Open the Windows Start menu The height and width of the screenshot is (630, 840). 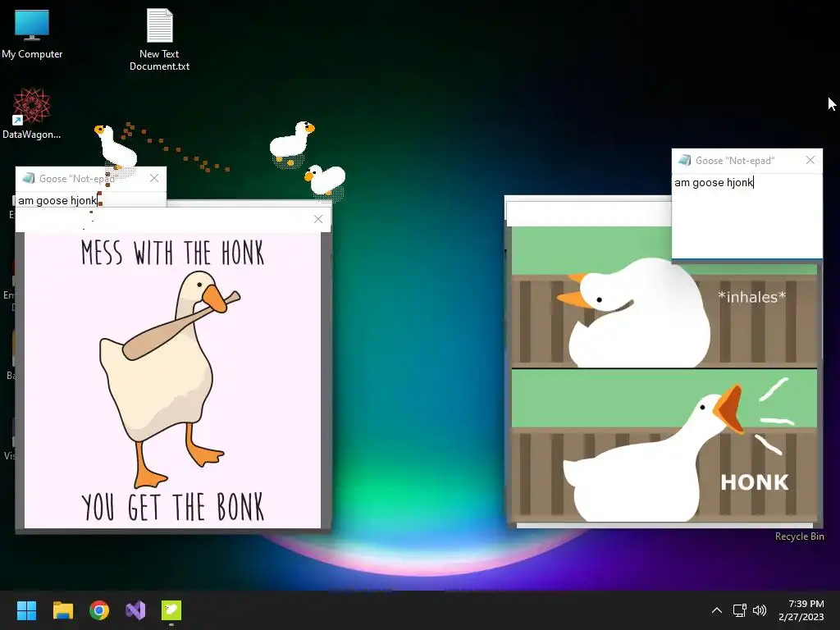pos(26,610)
